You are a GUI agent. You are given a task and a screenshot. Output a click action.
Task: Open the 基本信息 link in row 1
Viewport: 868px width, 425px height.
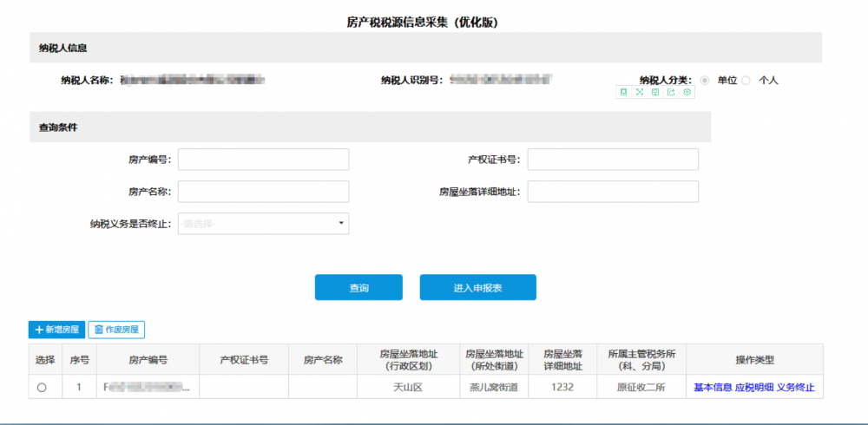[x=712, y=388]
